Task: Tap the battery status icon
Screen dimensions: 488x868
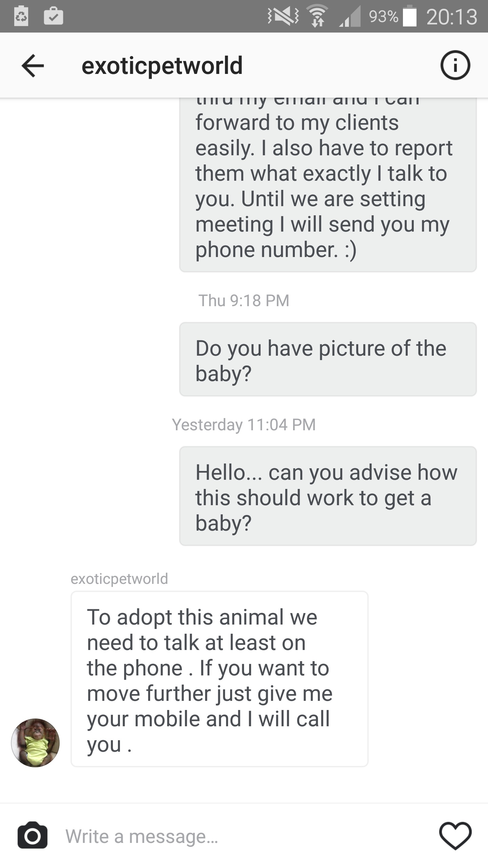Action: coord(410,16)
